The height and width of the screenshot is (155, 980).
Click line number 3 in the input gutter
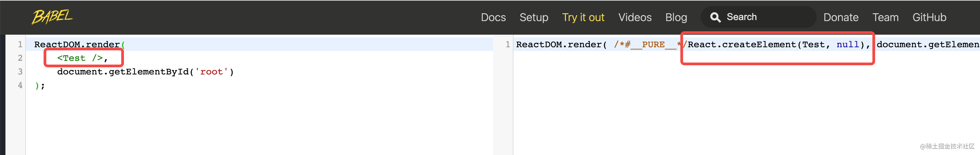(20, 72)
